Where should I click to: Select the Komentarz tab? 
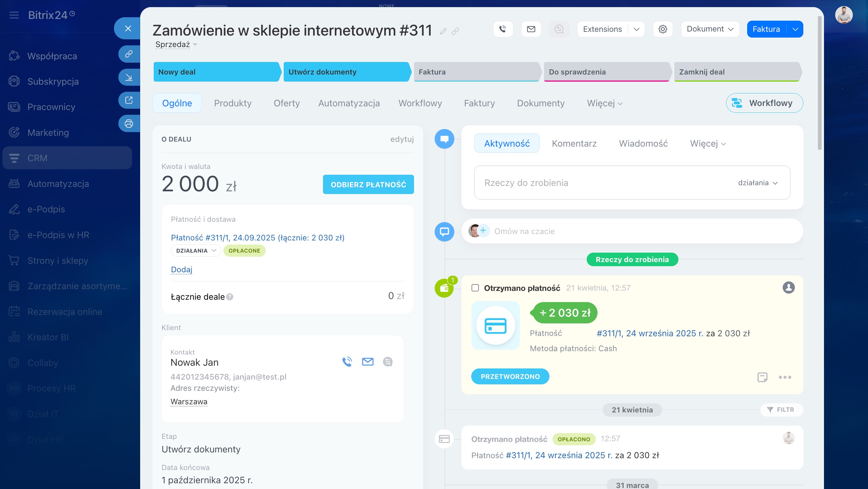coord(574,143)
